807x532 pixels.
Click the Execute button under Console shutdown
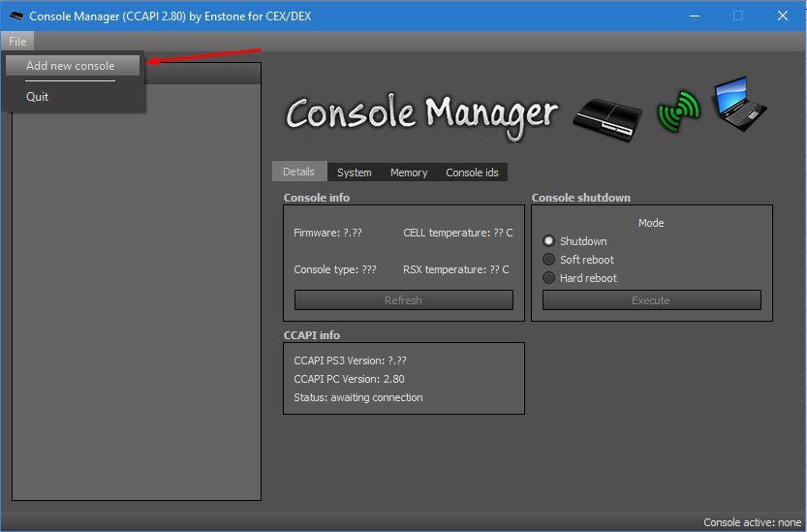coord(652,300)
